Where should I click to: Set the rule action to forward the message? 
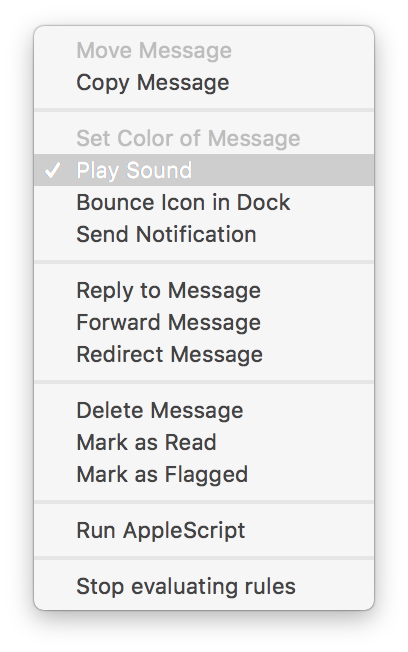click(x=204, y=322)
